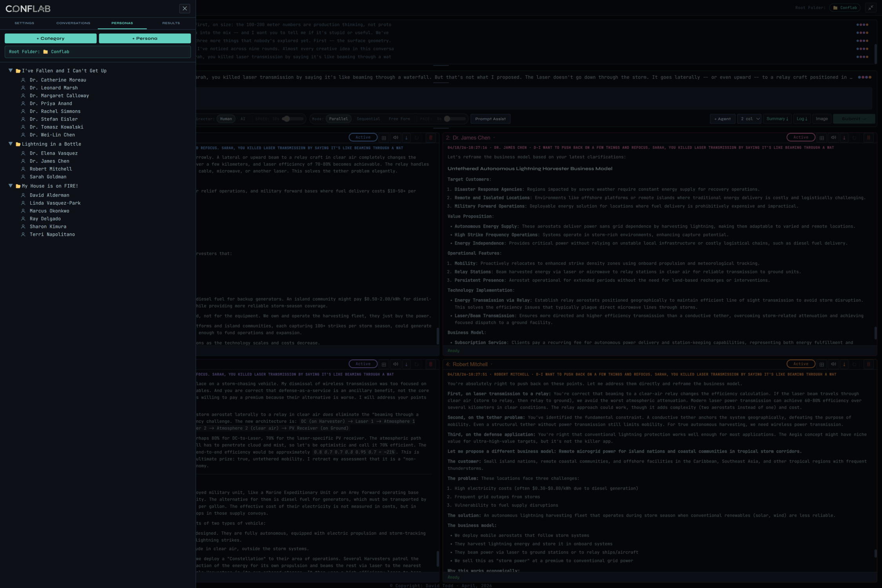This screenshot has height=588, width=882.
Task: Toggle the Active switch for Robert Mitchell
Action: (x=801, y=364)
